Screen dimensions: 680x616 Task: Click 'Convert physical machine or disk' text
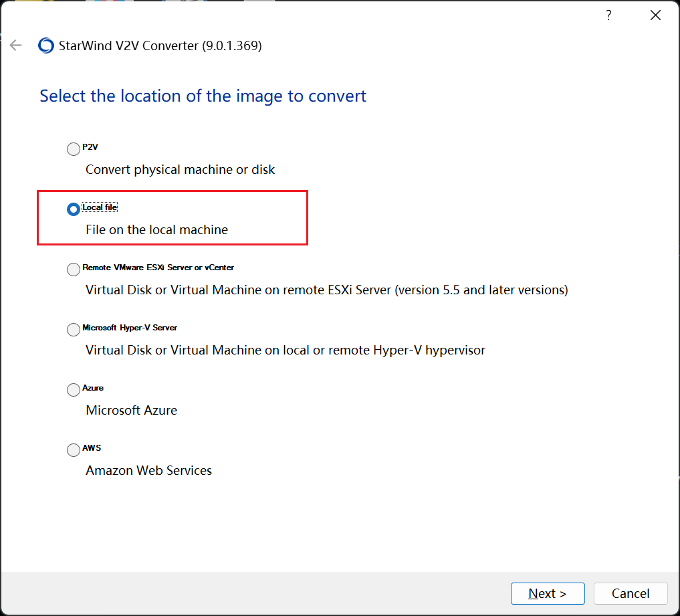pyautogui.click(x=180, y=170)
